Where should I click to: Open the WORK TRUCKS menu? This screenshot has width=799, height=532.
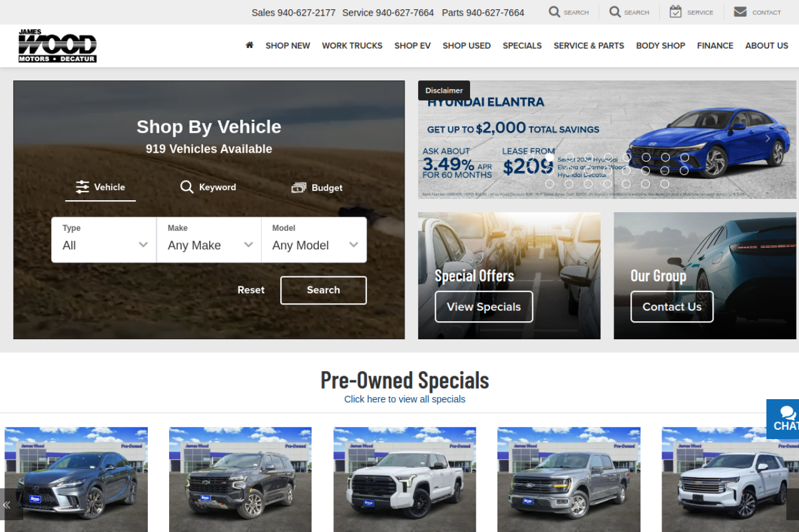[x=352, y=46]
